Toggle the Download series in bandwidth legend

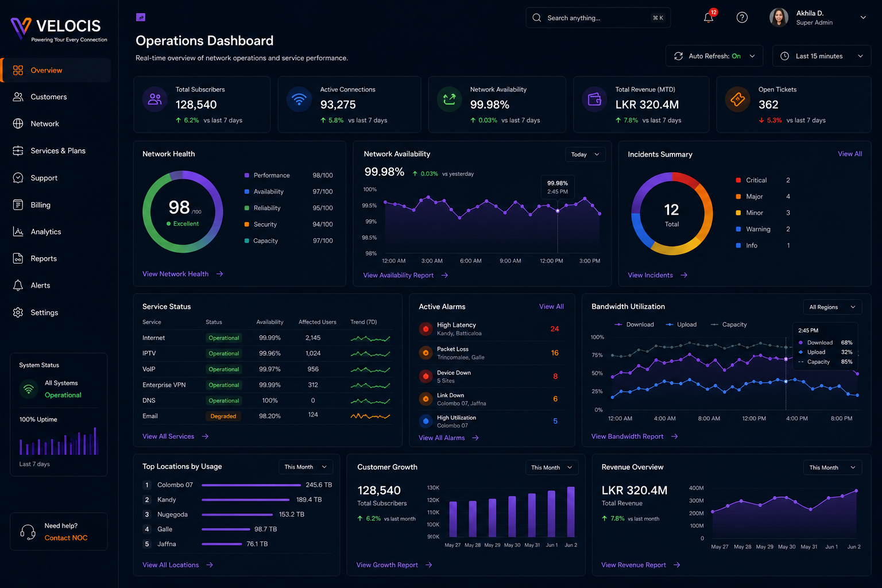tap(634, 324)
